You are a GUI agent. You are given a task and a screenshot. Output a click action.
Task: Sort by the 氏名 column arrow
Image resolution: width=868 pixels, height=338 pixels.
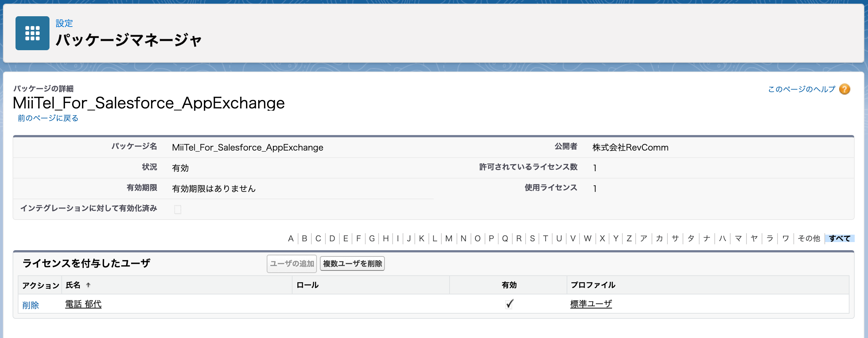[88, 285]
